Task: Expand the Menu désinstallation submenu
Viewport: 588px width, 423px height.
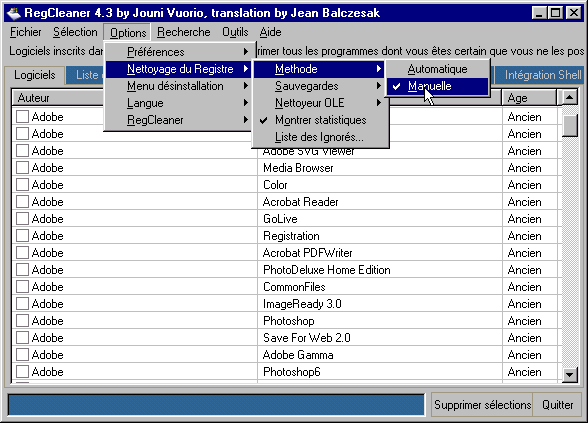Action: tap(178, 86)
